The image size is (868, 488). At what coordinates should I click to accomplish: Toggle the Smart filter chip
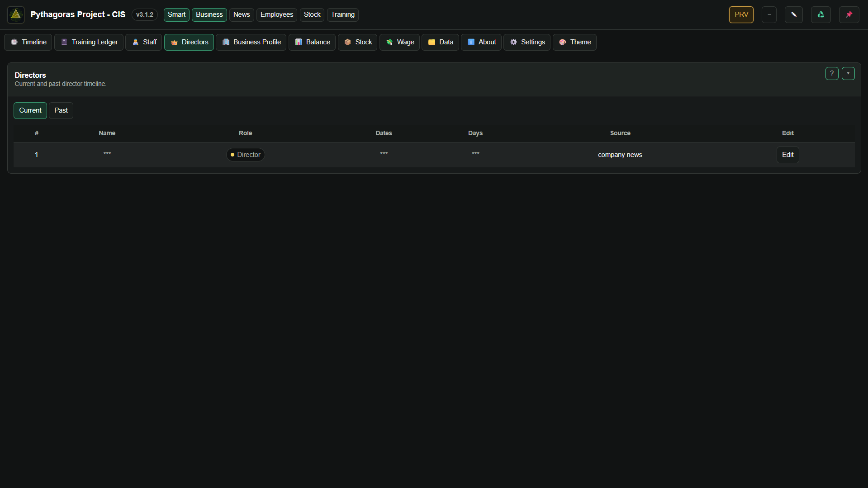[x=176, y=14]
